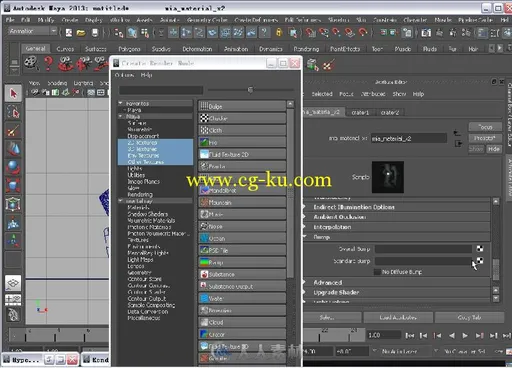Click the output connection arrow icon

(458, 143)
